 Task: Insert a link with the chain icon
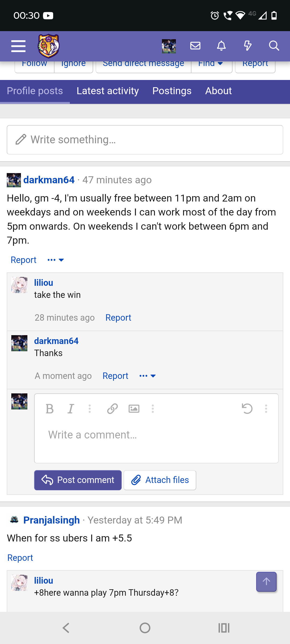pos(113,409)
